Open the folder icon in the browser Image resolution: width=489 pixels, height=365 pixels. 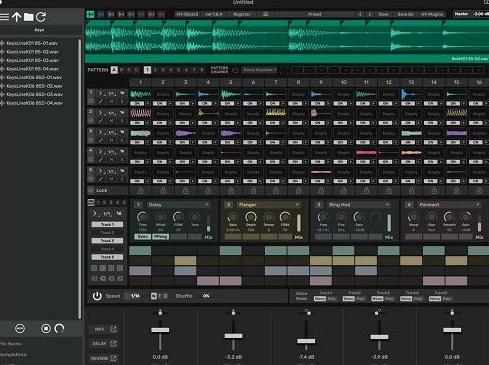[x=28, y=17]
